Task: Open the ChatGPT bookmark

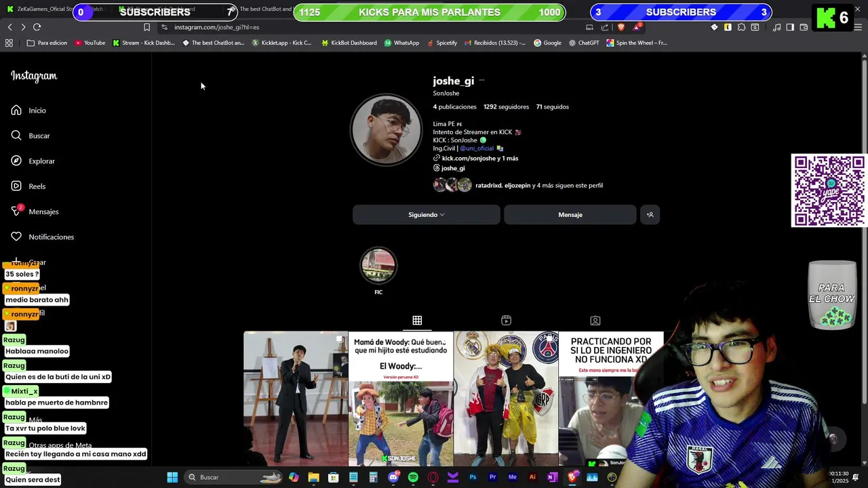Action: (584, 43)
